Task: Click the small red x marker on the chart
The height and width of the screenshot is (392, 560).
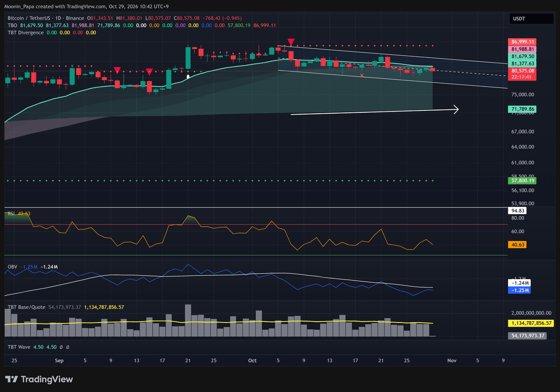Action: [x=362, y=75]
